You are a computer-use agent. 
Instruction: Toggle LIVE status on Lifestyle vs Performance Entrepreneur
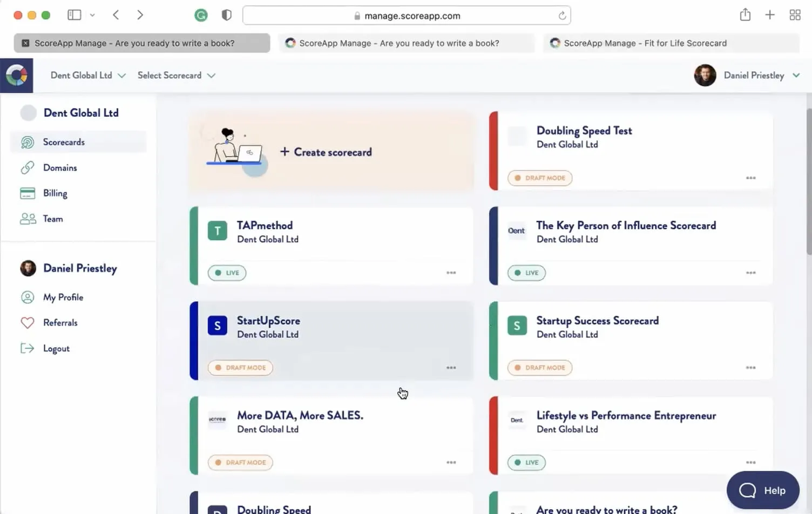(526, 462)
